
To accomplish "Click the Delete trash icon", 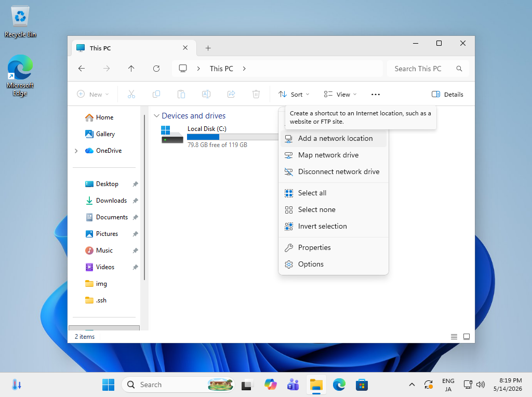I will coord(256,95).
